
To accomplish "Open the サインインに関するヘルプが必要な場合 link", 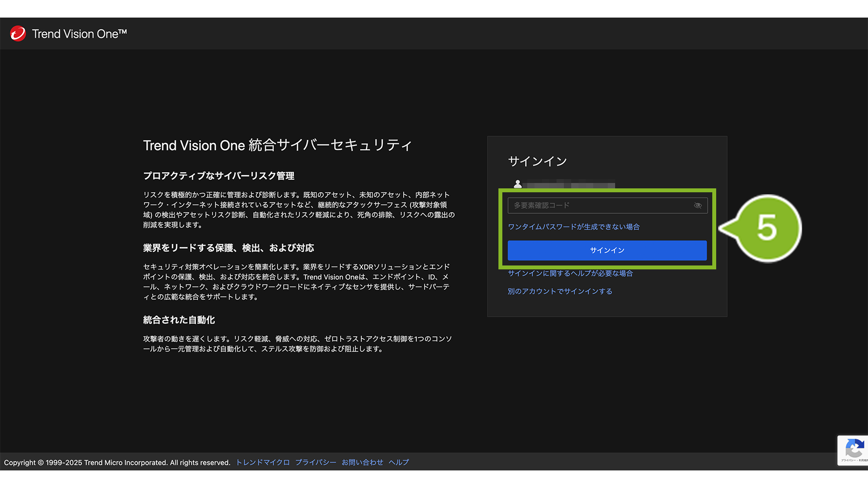I will tap(570, 273).
